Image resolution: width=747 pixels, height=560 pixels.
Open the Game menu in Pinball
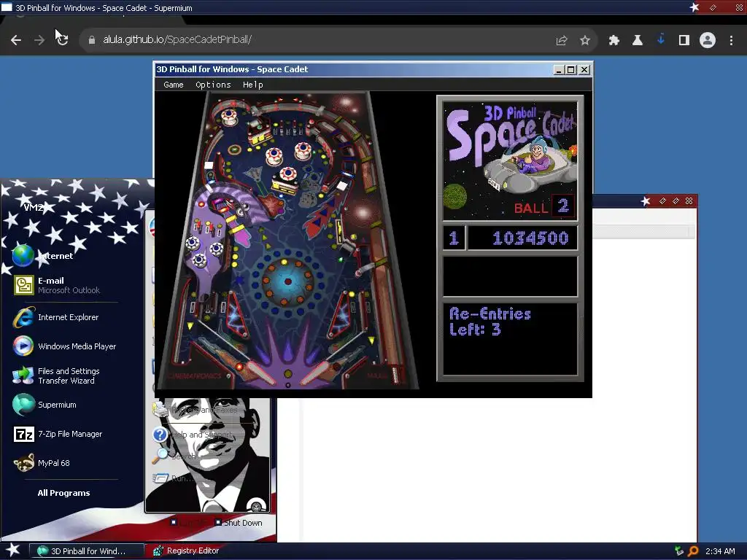tap(174, 85)
